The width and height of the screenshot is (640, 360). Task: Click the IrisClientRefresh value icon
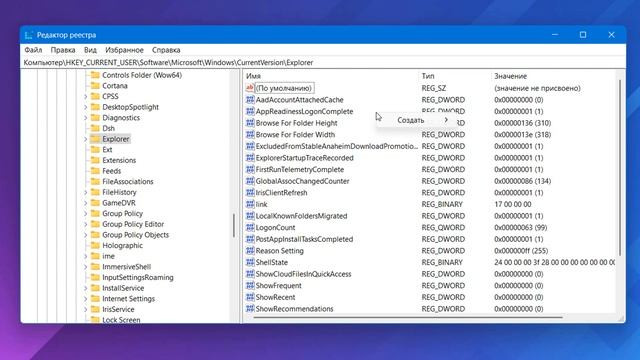(250, 193)
